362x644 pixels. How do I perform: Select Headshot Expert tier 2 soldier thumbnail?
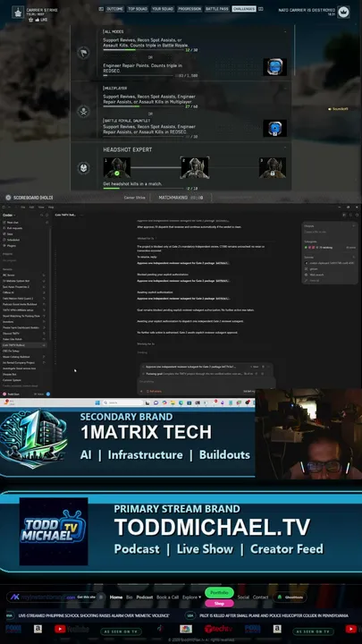click(x=195, y=167)
